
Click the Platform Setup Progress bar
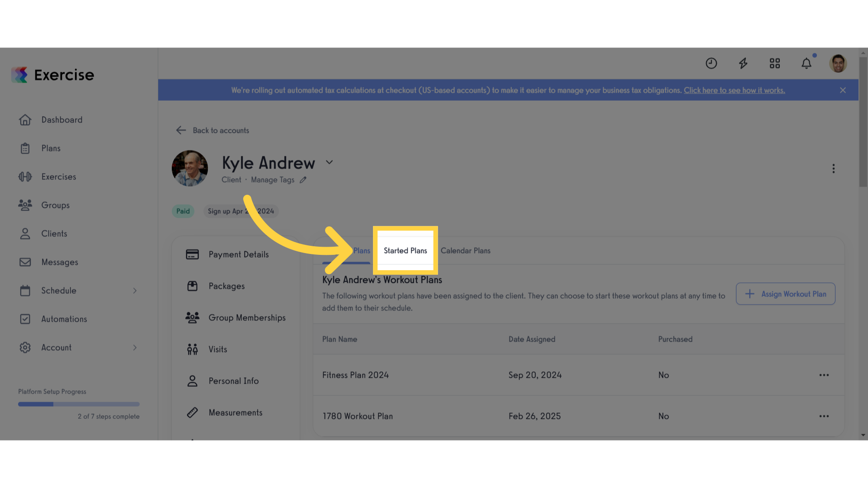[79, 404]
